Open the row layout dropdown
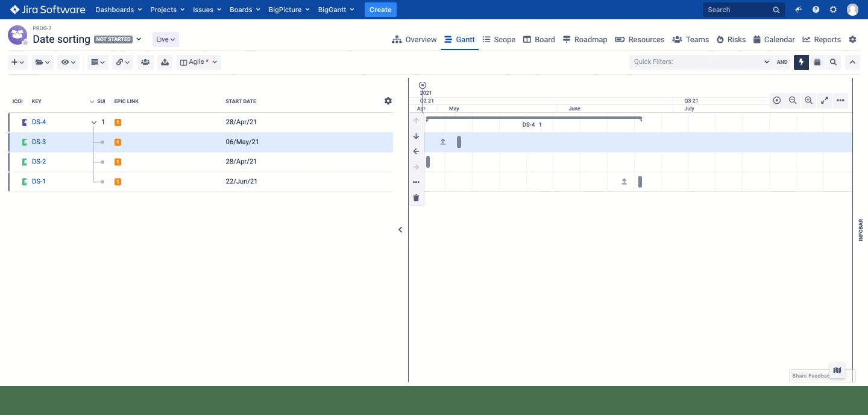868x415 pixels. point(98,62)
